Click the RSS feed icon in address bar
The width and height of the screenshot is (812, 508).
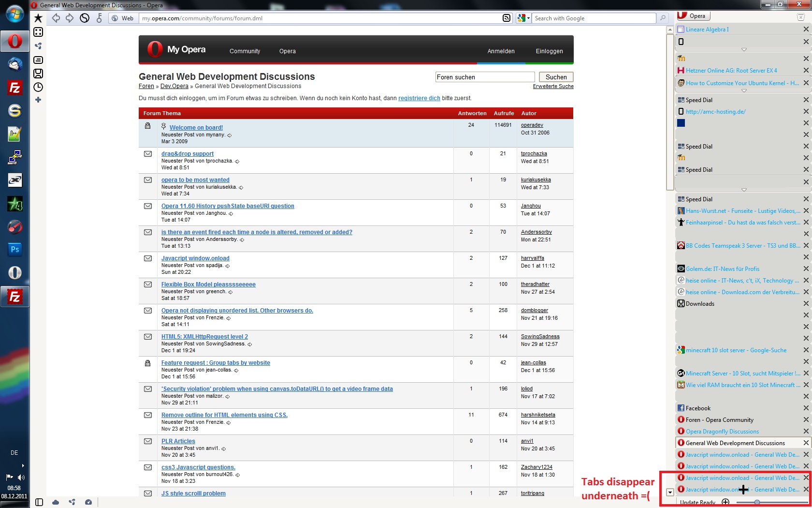coord(506,18)
